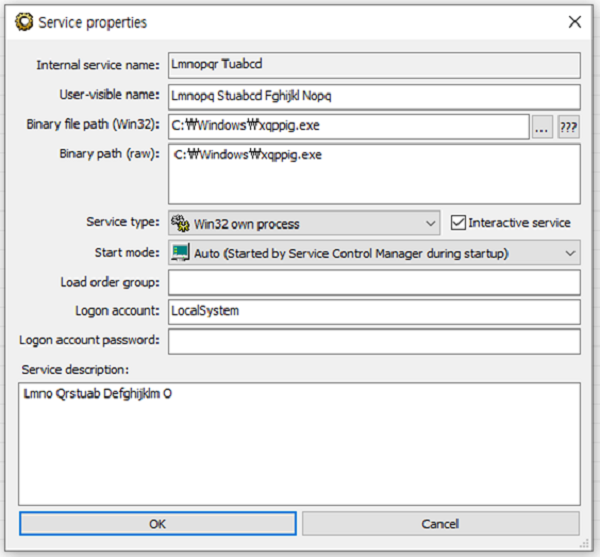Focus the Load order group field
Viewport: 600px width, 557px height.
(x=374, y=282)
